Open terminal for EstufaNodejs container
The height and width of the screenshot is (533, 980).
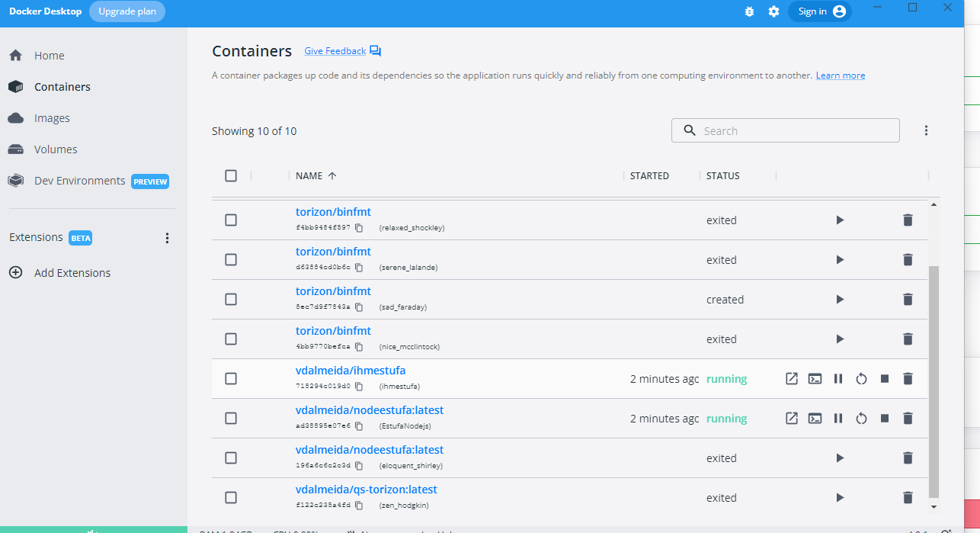click(815, 418)
